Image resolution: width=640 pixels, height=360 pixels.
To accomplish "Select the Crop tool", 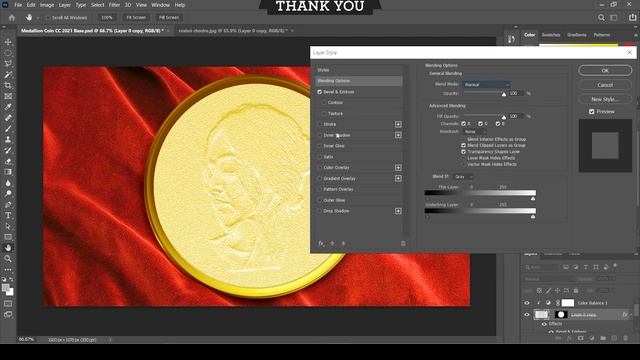I will [x=8, y=85].
